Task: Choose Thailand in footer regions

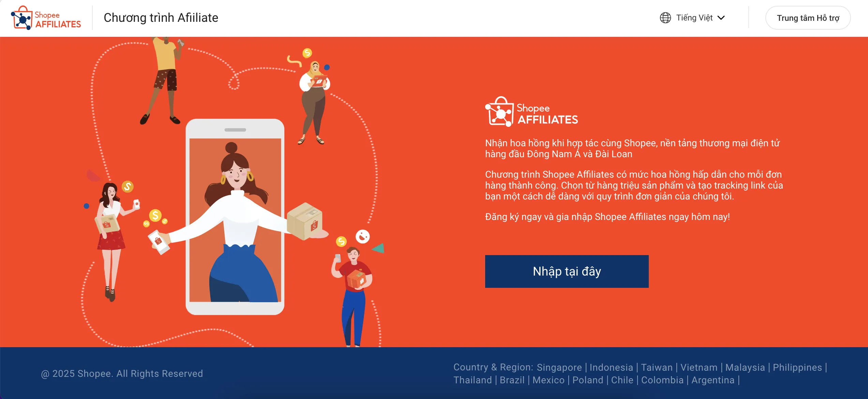Action: [x=473, y=380]
